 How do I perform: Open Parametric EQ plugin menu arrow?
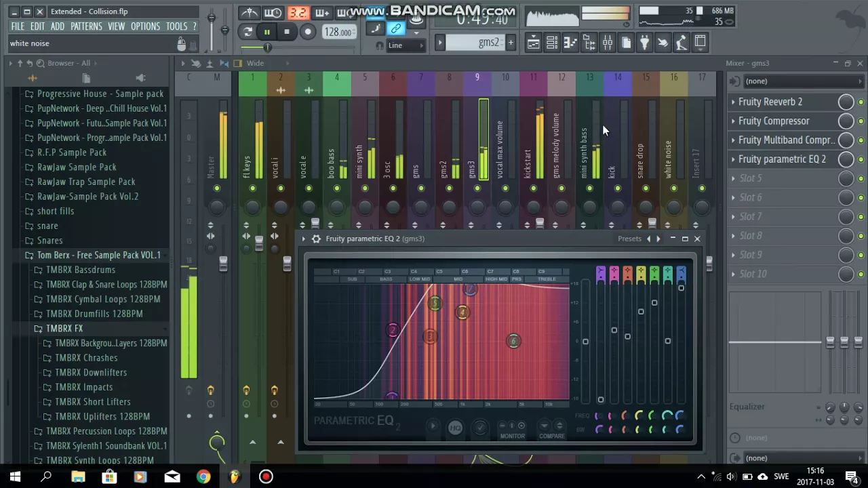(303, 239)
